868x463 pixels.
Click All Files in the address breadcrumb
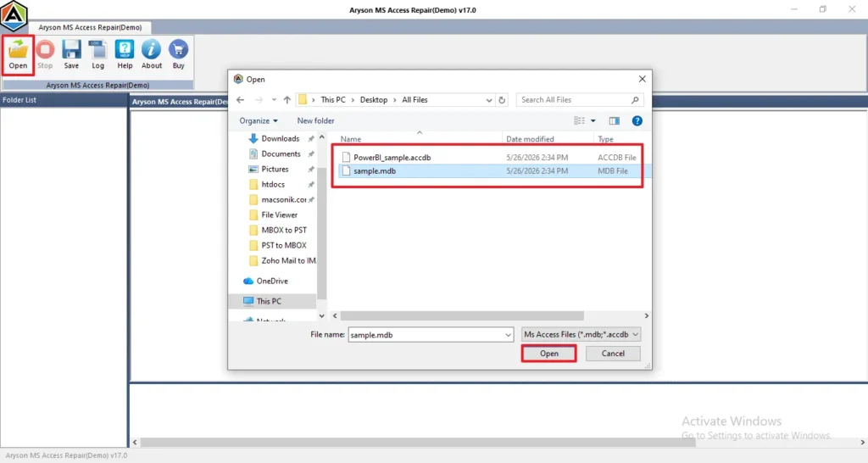click(x=415, y=100)
